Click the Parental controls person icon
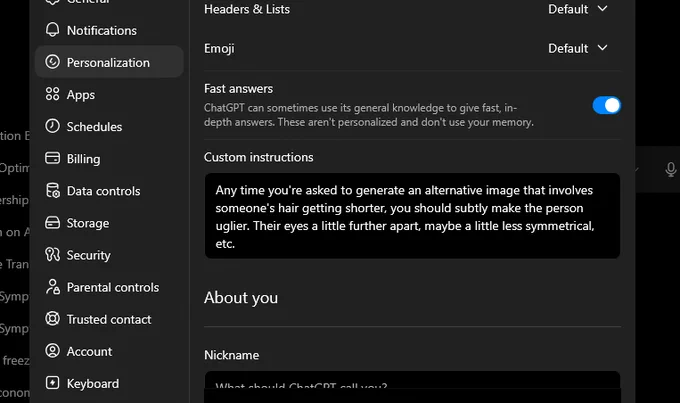The image size is (680, 403). click(x=53, y=287)
